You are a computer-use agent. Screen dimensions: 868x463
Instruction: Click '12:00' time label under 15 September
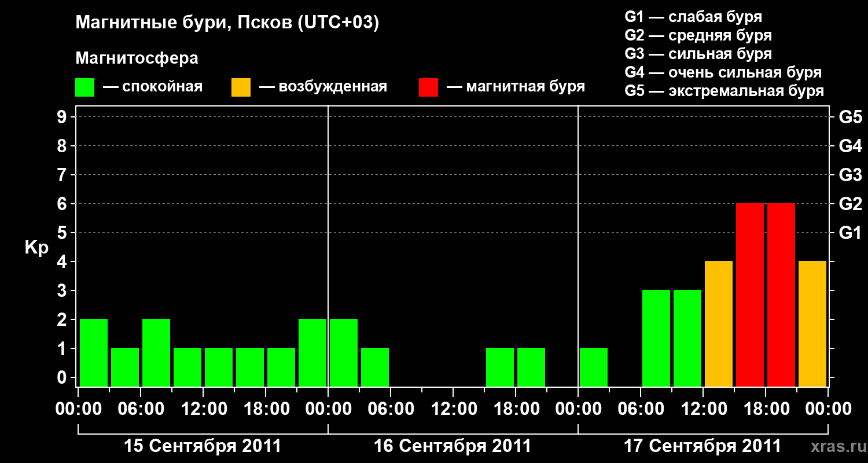(203, 409)
